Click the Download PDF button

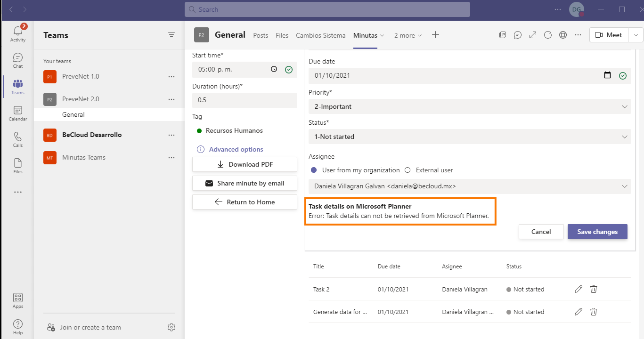pos(245,164)
